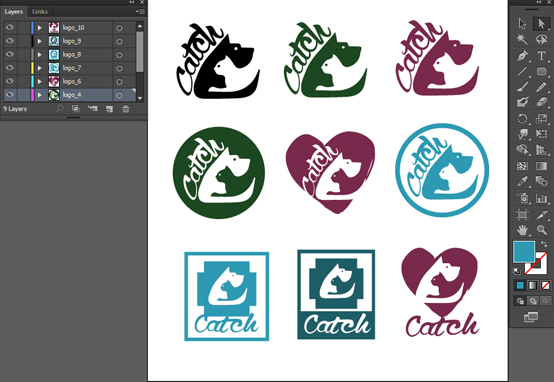Screen dimensions: 554x382
Task: Select the Symbol Sprayer tool
Action: tap(522, 198)
